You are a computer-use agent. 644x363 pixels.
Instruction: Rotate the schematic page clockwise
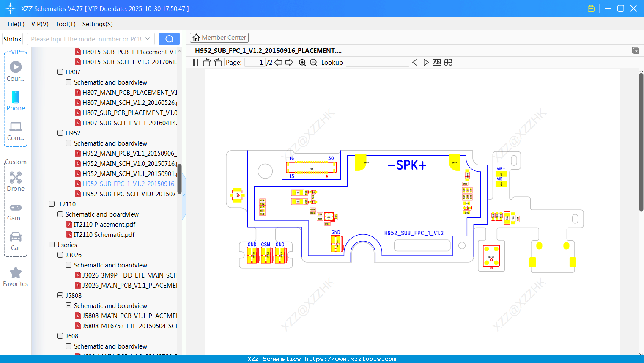(217, 62)
